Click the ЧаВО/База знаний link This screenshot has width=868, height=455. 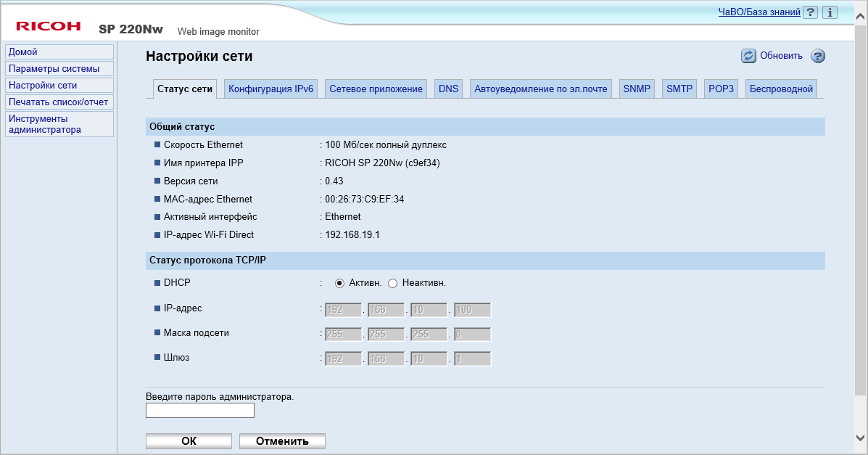(759, 12)
